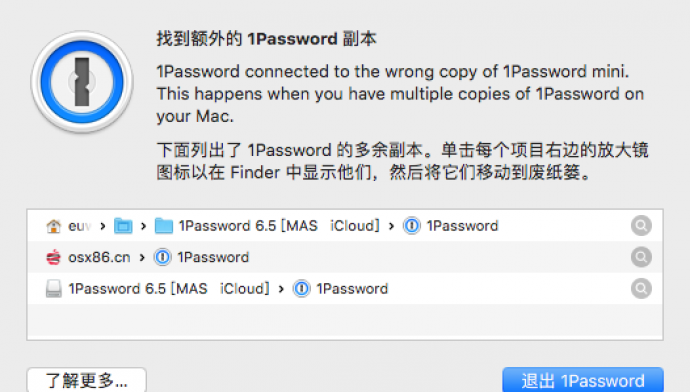
Task: Select the blue unnamed folder icon in first row
Action: tap(123, 226)
